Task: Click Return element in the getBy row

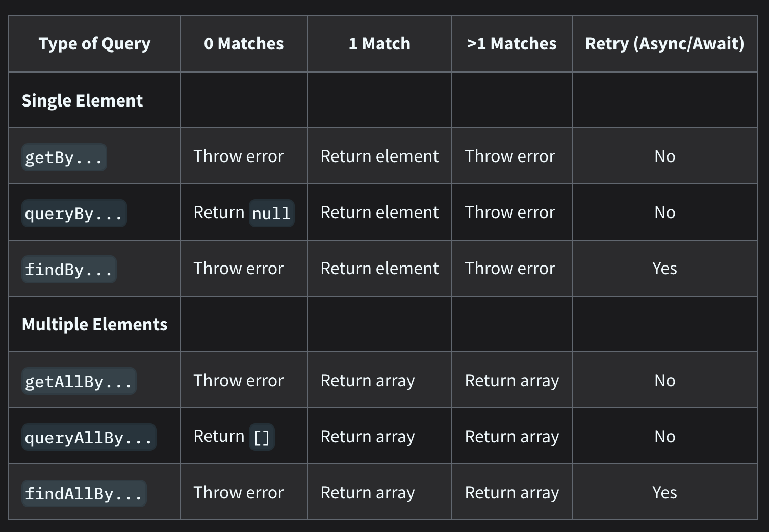Action: (x=379, y=156)
